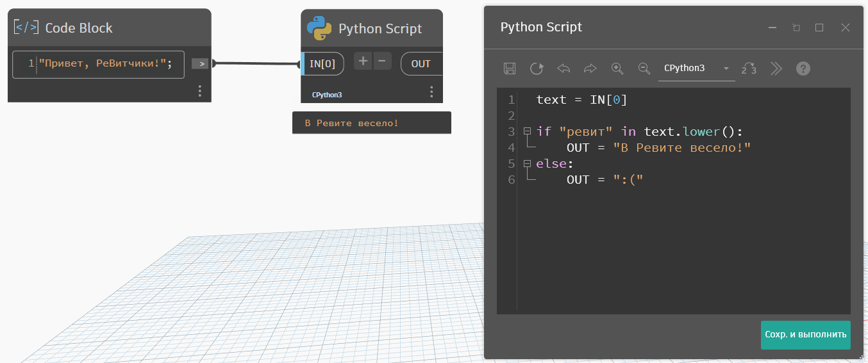This screenshot has height=363, width=868.
Task: Click line number 2 in the editor gutter
Action: tap(511, 116)
